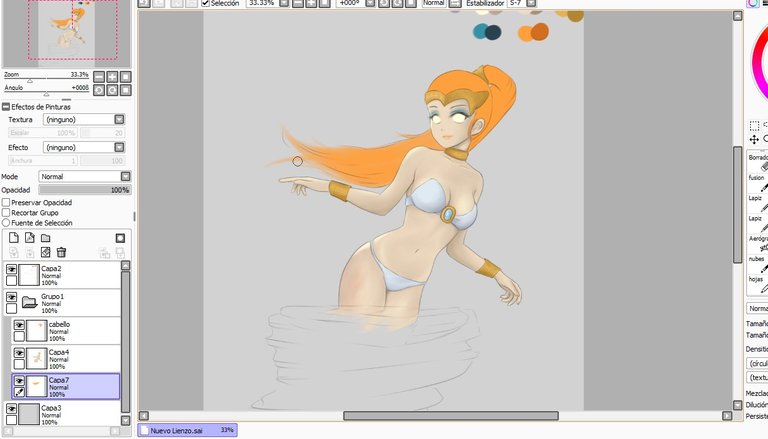
Task: Select Fuente de Selección radio button
Action: [x=6, y=223]
